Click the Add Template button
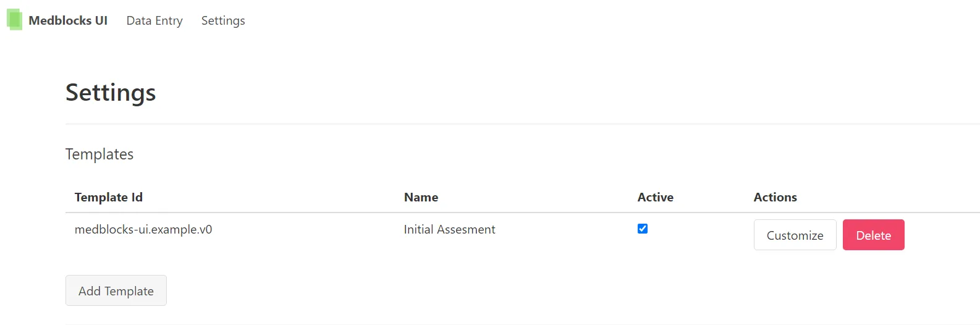 (116, 291)
